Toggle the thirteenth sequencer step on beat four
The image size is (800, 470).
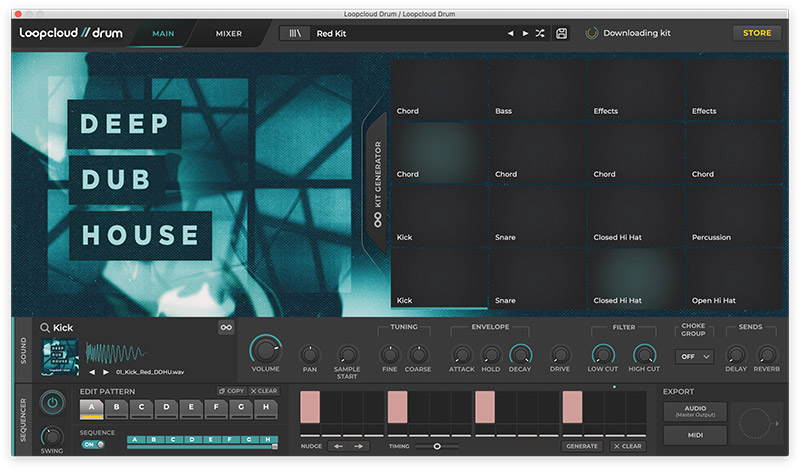(x=572, y=407)
